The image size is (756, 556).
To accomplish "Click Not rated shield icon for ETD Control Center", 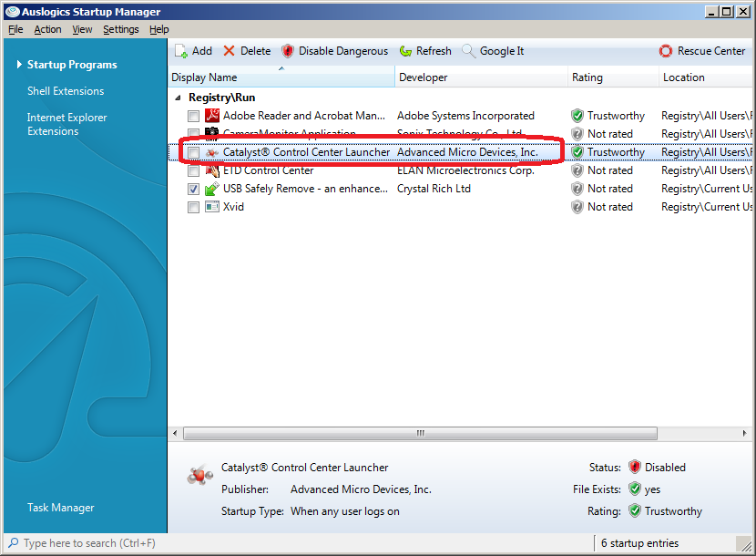I will (x=577, y=170).
